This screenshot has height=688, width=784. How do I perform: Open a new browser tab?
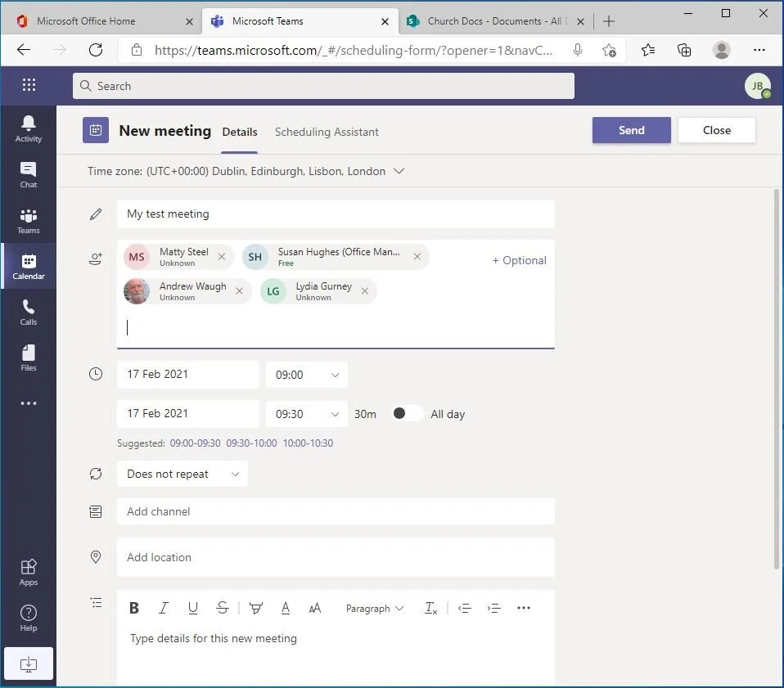click(609, 21)
